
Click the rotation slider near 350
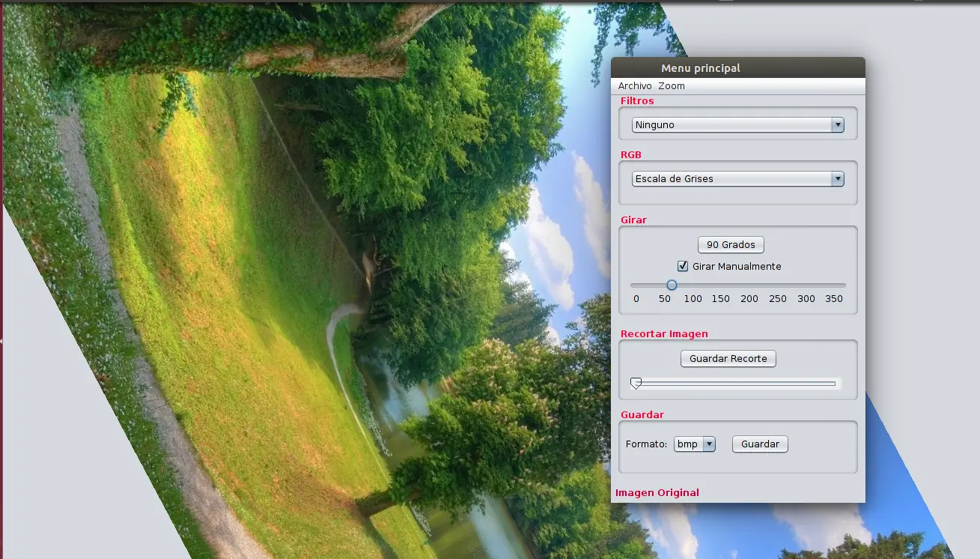[833, 285]
